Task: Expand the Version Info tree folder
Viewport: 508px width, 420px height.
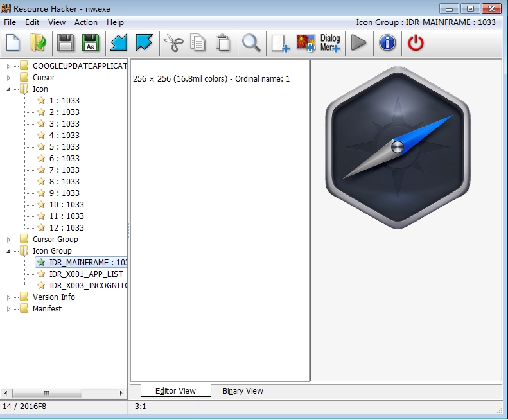Action: pos(9,297)
